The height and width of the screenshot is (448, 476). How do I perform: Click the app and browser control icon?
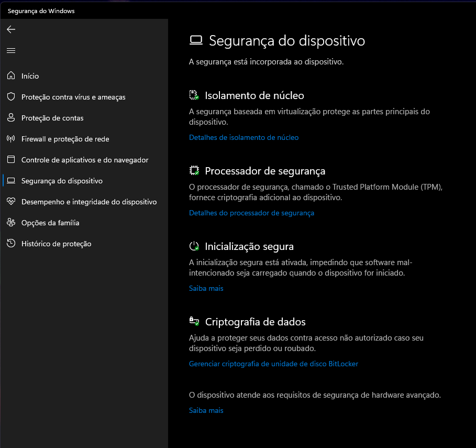[x=11, y=159]
